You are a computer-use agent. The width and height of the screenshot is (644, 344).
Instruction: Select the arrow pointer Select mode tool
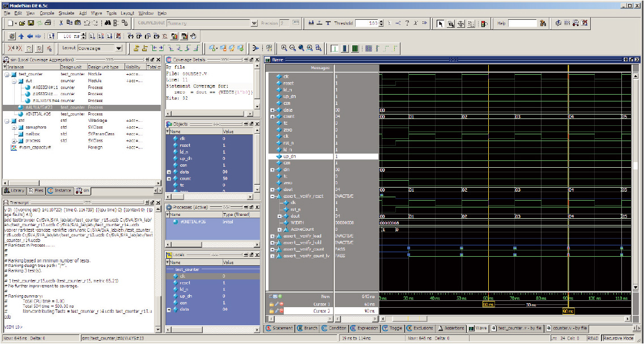441,23
